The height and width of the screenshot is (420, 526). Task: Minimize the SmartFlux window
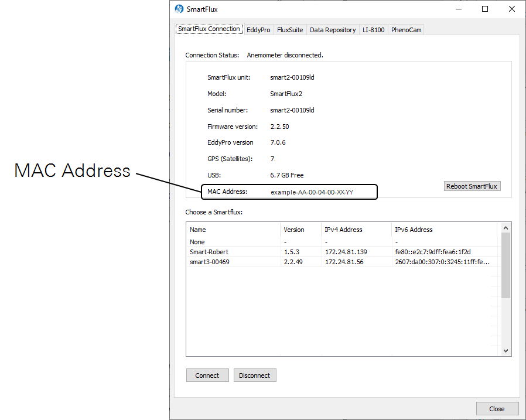coord(459,9)
